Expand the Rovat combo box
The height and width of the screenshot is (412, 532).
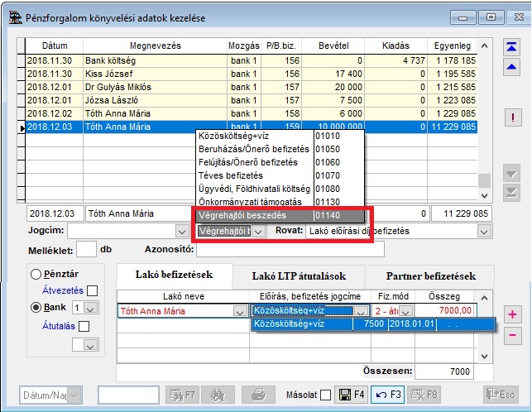click(x=482, y=232)
